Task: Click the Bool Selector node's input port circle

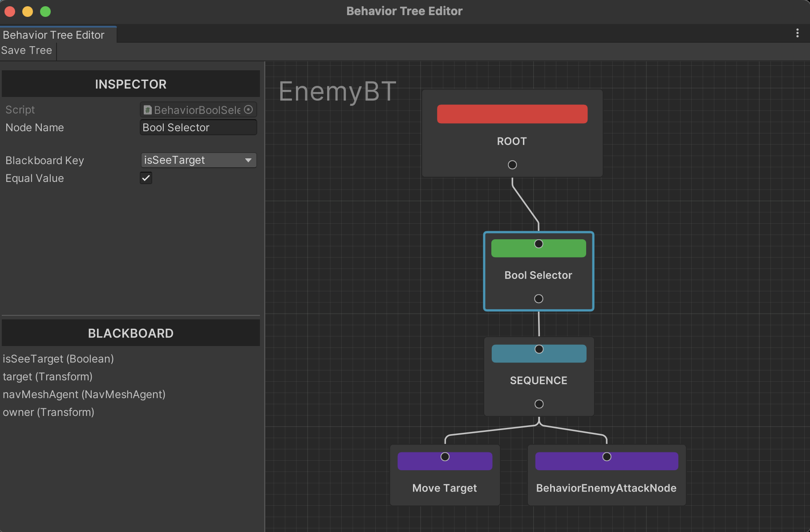Action: [539, 244]
